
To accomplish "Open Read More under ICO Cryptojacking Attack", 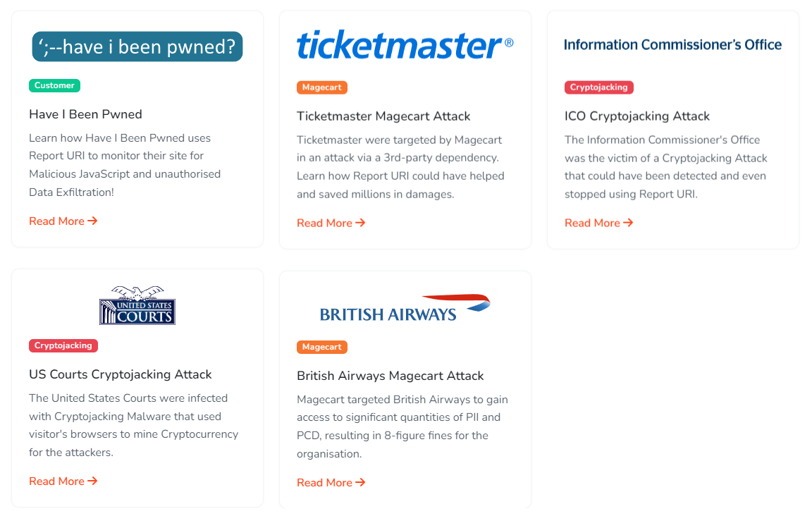I will (x=598, y=223).
